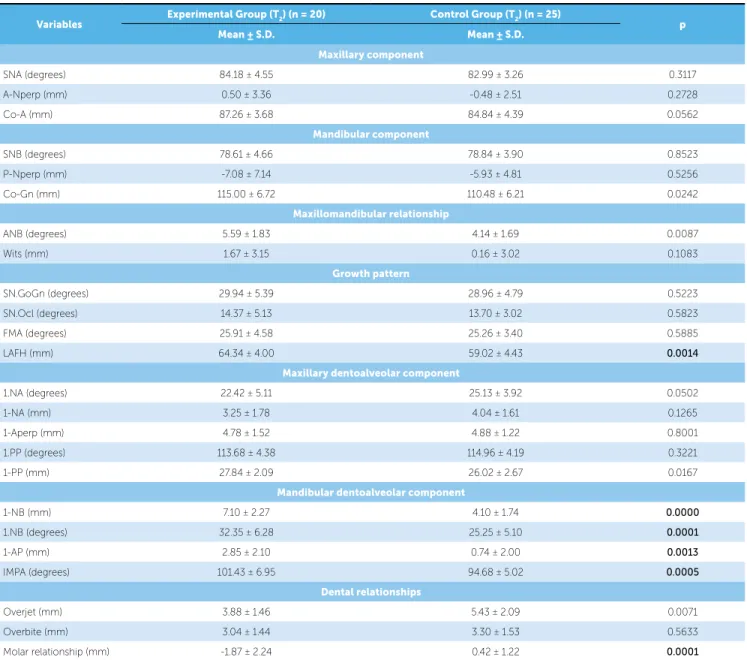Select the 'A-Nperp (mm)' row label

35,95
